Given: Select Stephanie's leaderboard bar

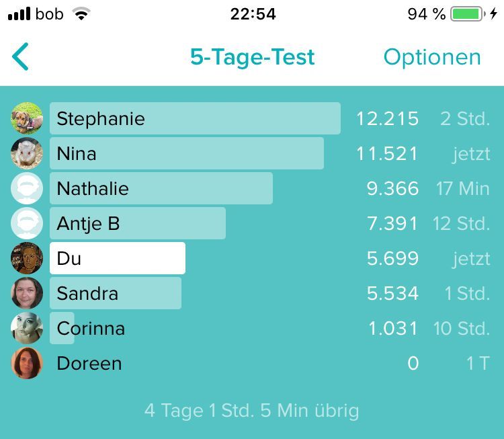Looking at the screenshot, I should point(195,118).
